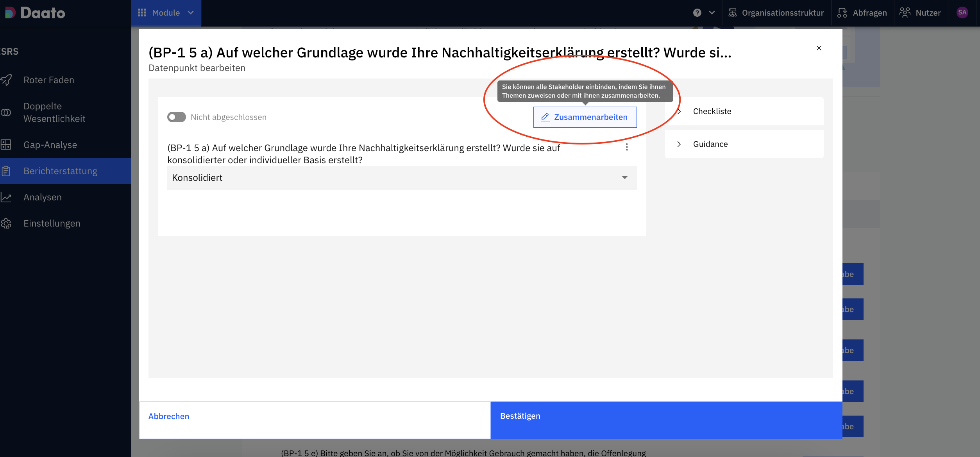This screenshot has height=457, width=980.
Task: Click the SA user avatar
Action: pos(962,12)
